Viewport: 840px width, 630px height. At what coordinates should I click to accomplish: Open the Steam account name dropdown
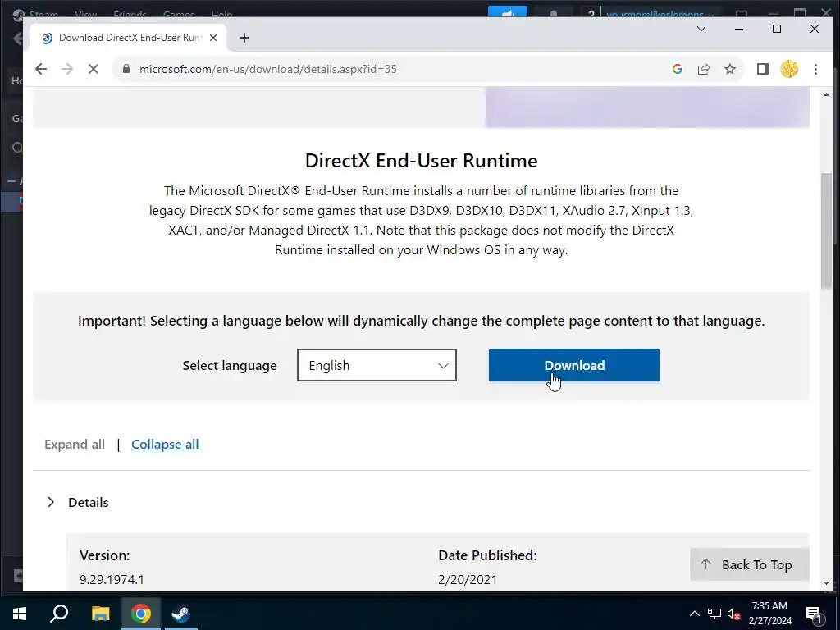click(x=660, y=14)
